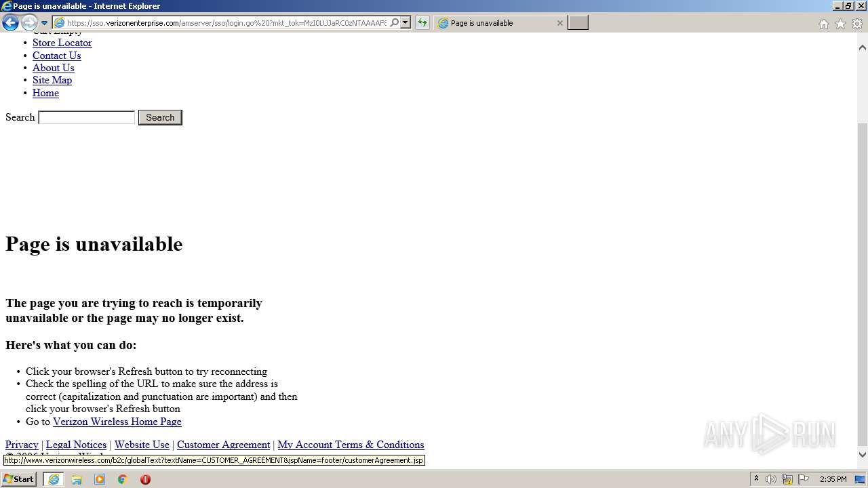Open the Privacy footer link
868x488 pixels.
pyautogui.click(x=22, y=445)
